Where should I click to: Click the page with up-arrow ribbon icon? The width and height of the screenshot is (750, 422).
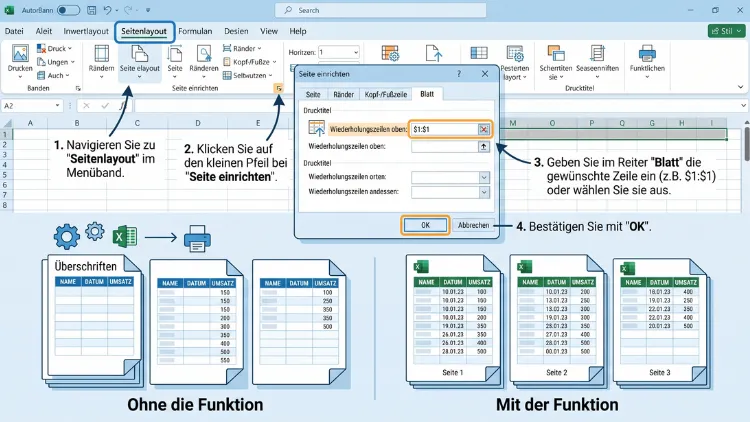[434, 54]
